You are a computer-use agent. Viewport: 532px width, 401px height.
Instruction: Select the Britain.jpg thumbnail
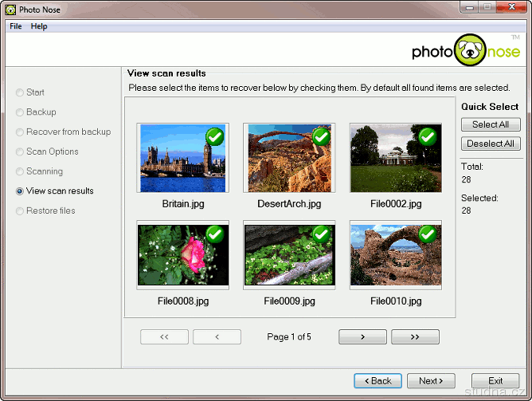[x=183, y=158]
